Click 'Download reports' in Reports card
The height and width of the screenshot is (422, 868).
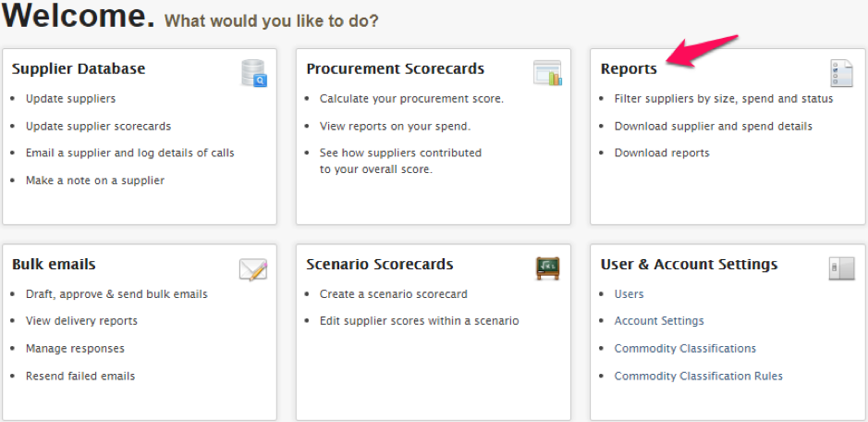[662, 153]
